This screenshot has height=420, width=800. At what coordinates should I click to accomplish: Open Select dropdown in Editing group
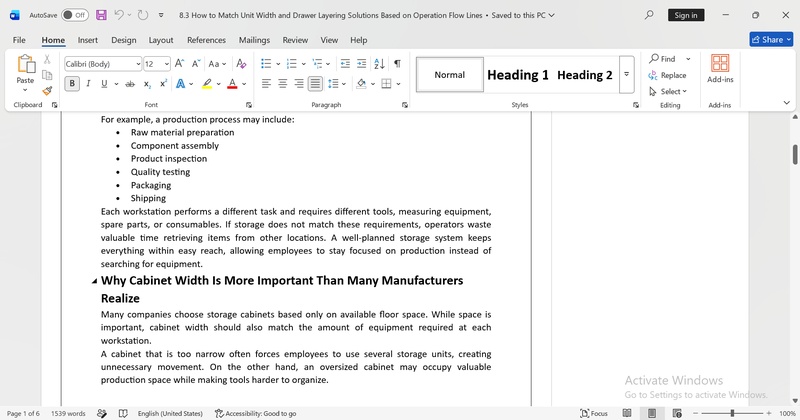tap(668, 91)
